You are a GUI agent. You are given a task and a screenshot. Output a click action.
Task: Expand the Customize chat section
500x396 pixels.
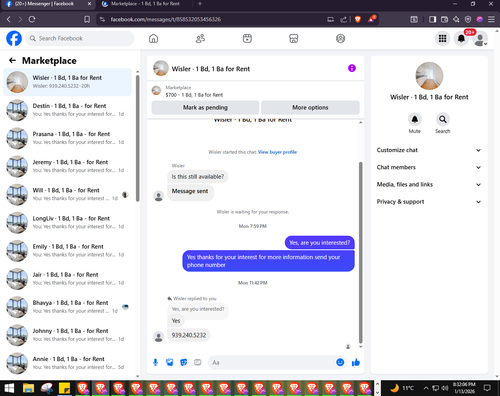(429, 150)
